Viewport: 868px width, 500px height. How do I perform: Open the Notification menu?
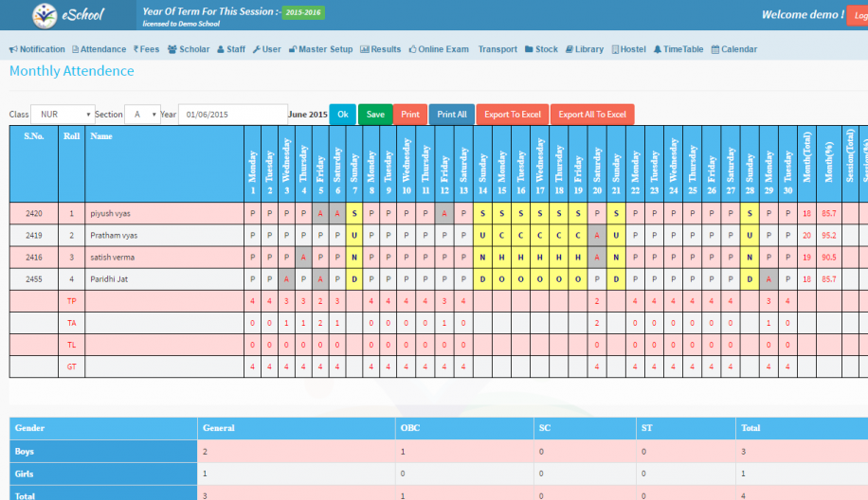[37, 49]
